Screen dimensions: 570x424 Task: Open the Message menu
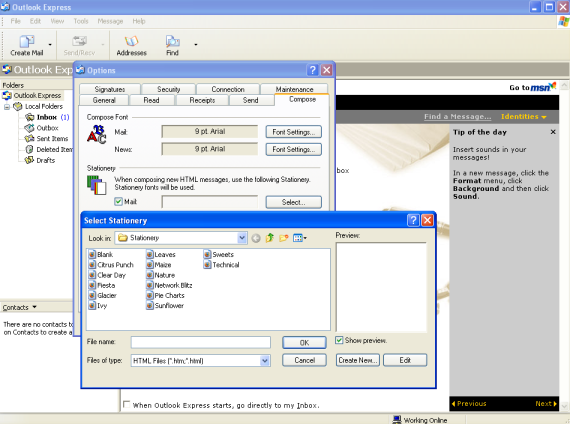point(110,21)
